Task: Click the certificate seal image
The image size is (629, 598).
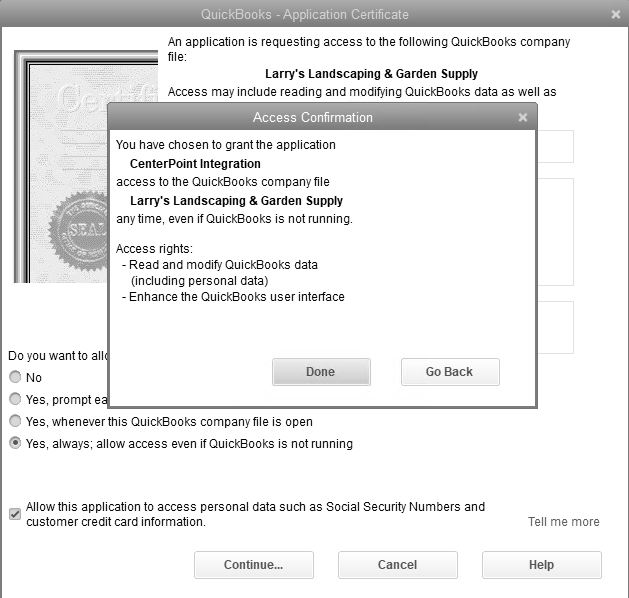Action: tap(78, 231)
